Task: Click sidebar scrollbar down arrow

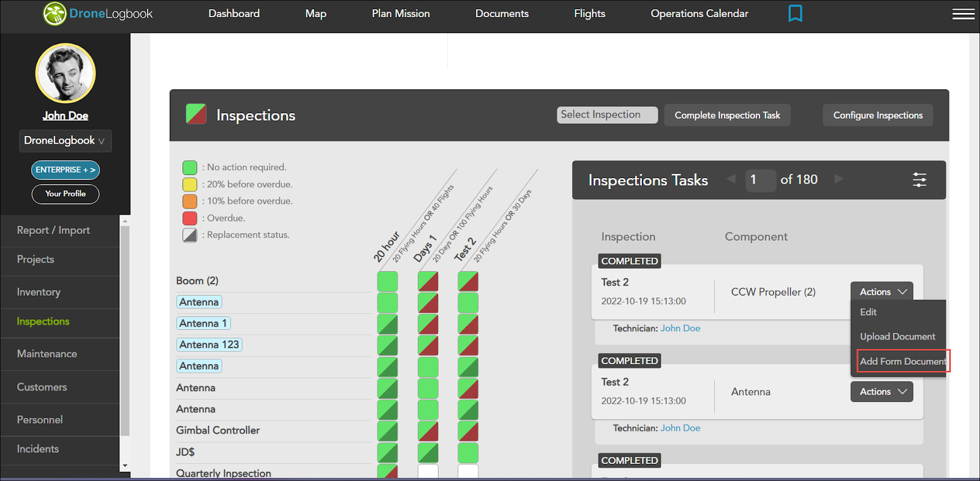Action: (x=125, y=466)
